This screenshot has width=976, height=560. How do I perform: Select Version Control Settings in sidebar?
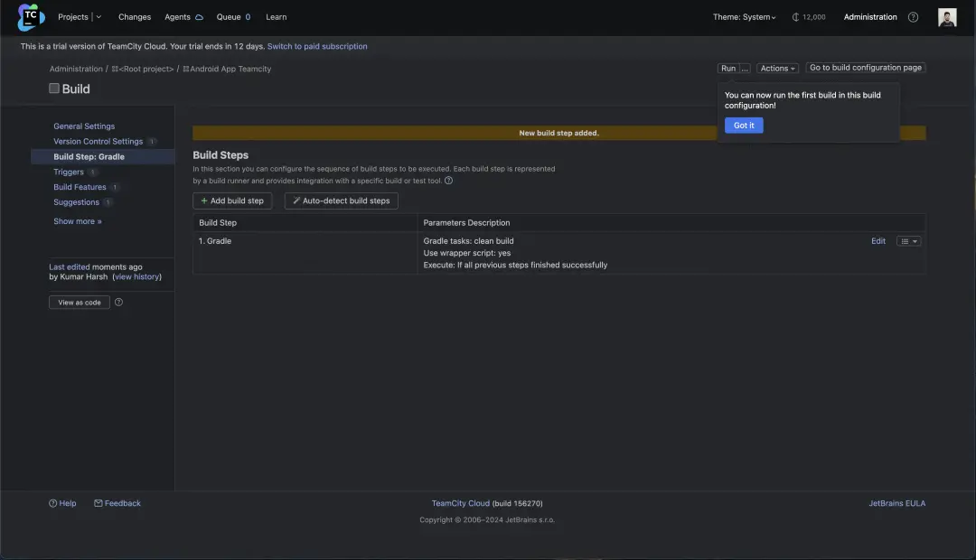point(98,142)
